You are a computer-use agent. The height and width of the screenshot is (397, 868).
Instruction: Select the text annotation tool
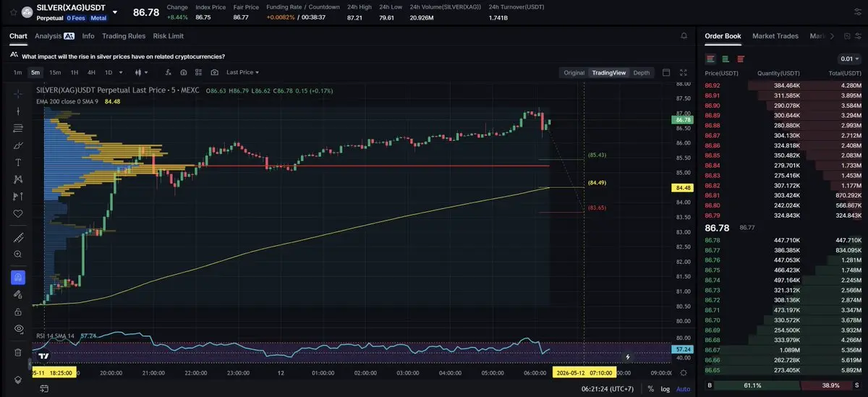18,162
